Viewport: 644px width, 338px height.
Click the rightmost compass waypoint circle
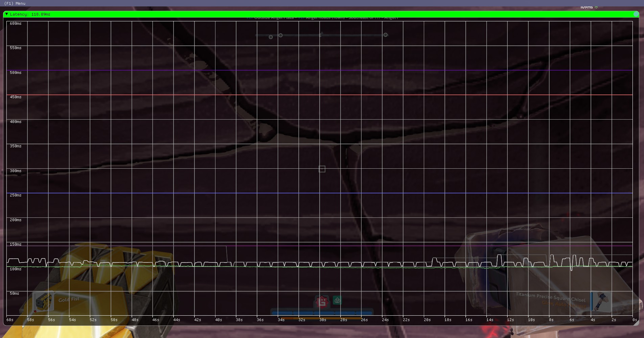[x=385, y=35]
